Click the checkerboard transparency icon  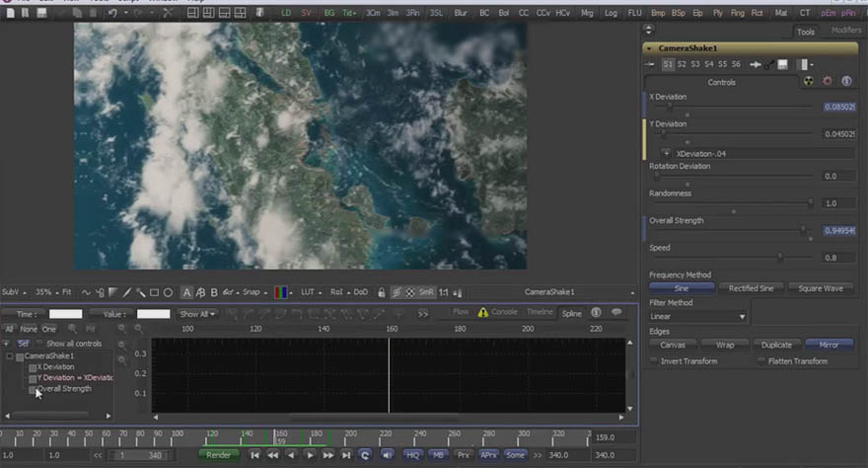pos(410,292)
